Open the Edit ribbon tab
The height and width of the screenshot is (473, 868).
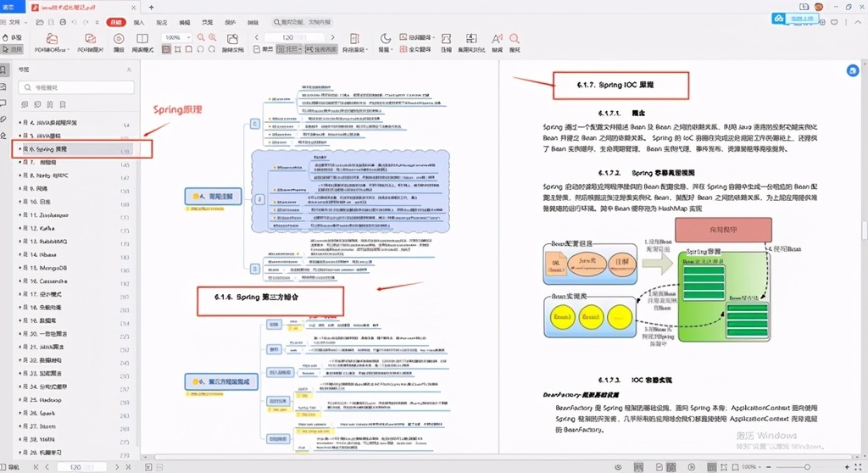coord(184,22)
